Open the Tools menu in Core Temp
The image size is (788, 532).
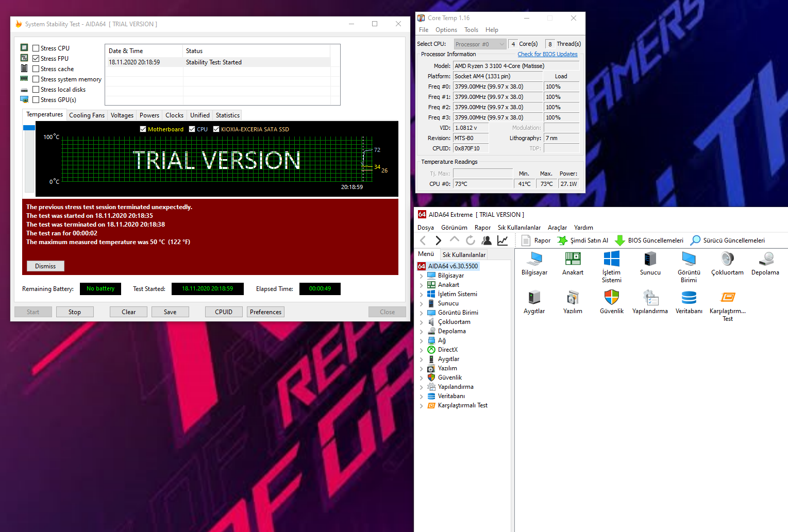pyautogui.click(x=471, y=30)
